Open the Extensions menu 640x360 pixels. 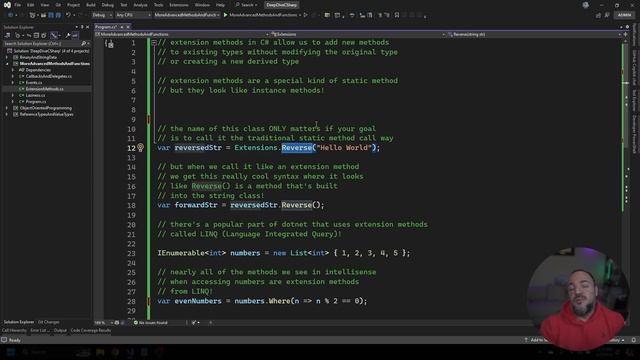tap(179, 5)
